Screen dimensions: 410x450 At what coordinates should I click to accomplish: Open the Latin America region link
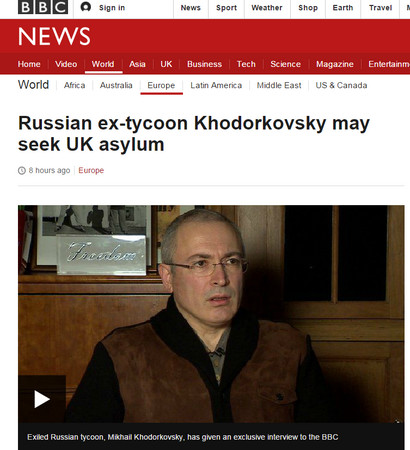216,85
